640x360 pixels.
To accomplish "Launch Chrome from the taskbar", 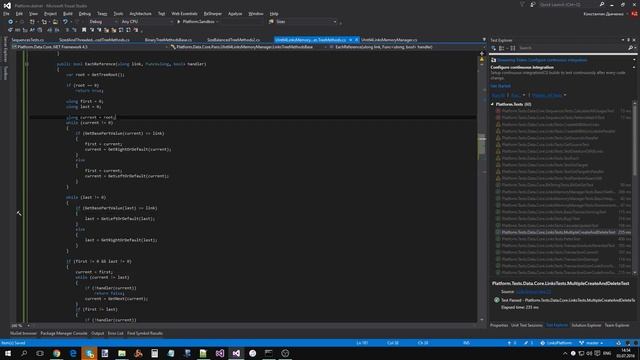I will click(56, 353).
